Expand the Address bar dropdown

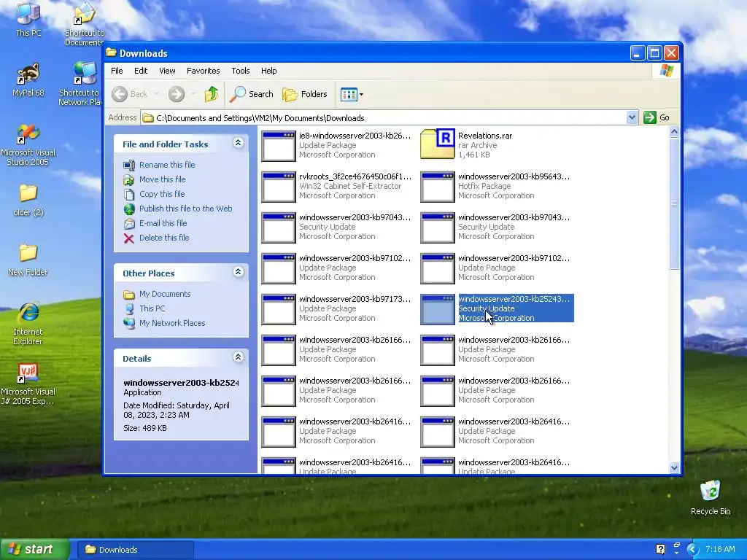click(632, 117)
